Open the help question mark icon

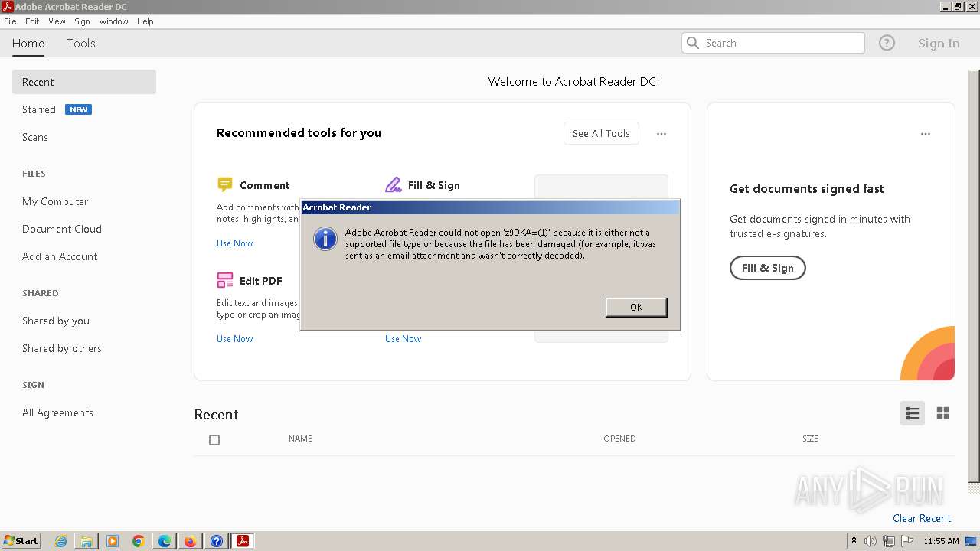pyautogui.click(x=887, y=43)
